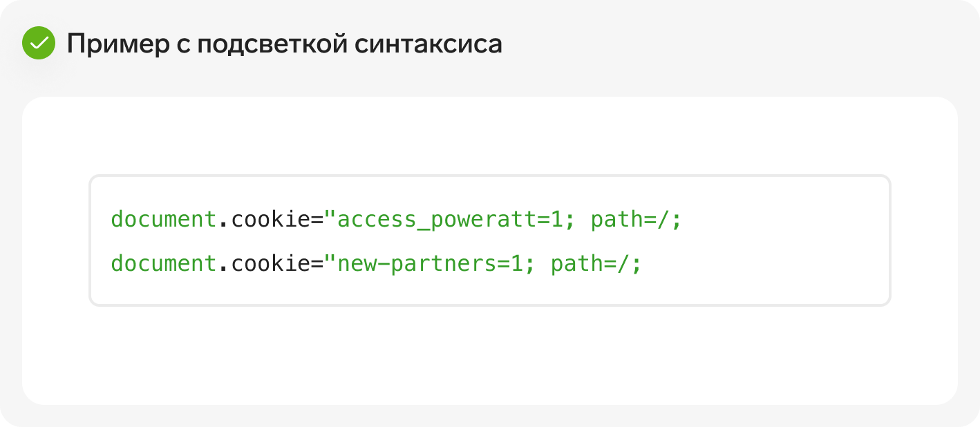Click the second "document" keyword
Viewport: 980px width, 427px height.
pyautogui.click(x=164, y=263)
